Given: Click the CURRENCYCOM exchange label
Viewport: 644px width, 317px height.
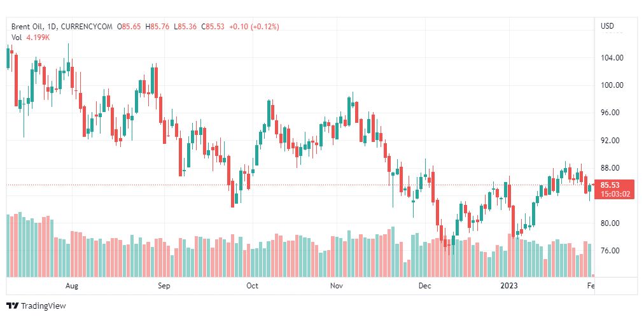Looking at the screenshot, I should [x=87, y=27].
